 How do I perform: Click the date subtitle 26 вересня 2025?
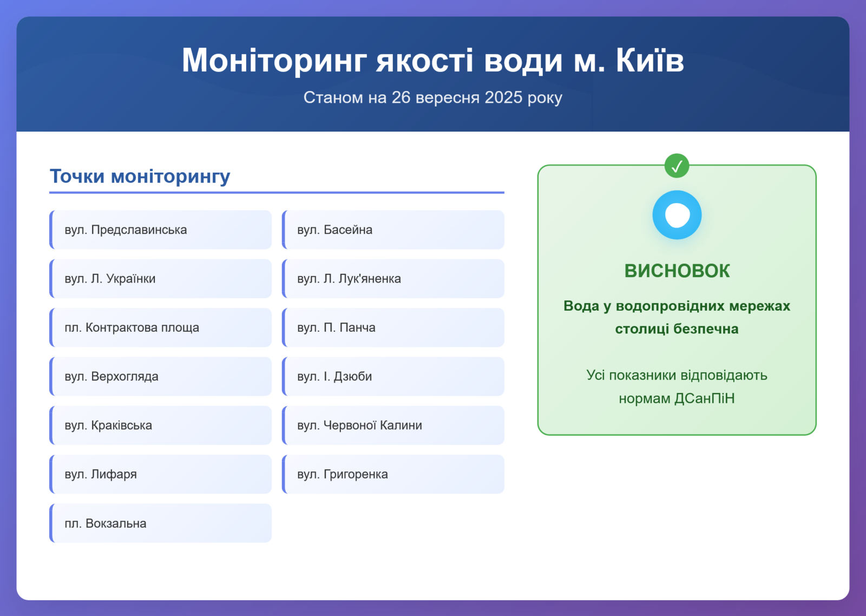432,97
